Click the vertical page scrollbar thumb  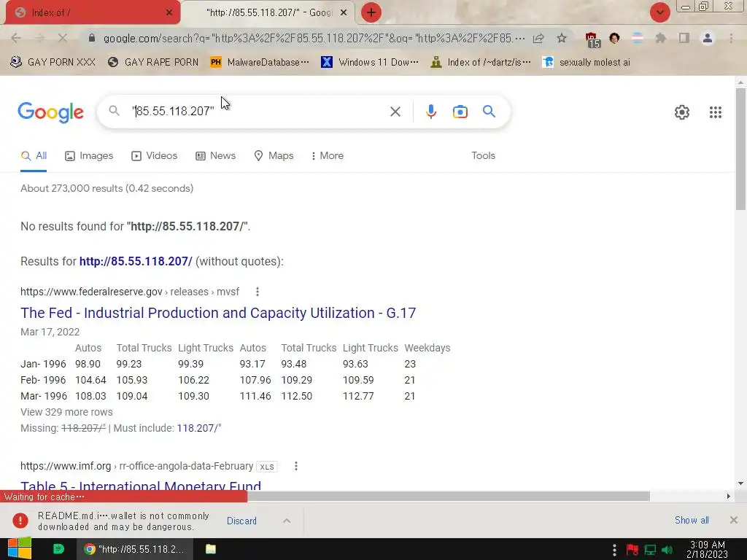(x=740, y=149)
